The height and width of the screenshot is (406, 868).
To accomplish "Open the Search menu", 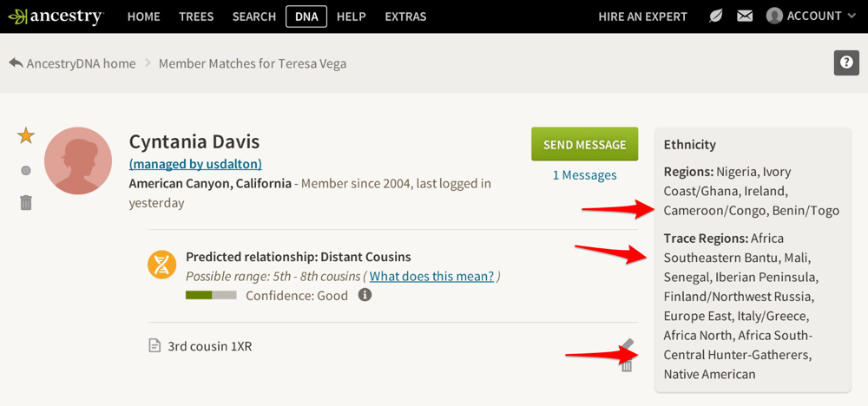I will click(x=254, y=16).
